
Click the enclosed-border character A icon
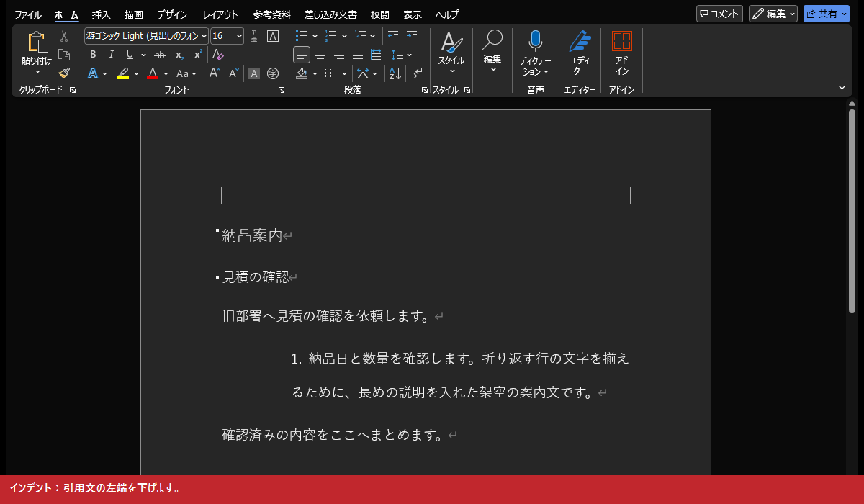point(273,36)
